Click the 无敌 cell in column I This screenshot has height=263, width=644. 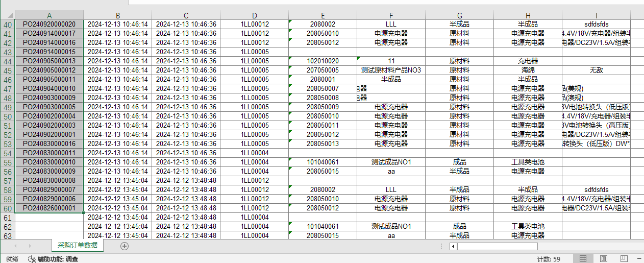[x=596, y=70]
